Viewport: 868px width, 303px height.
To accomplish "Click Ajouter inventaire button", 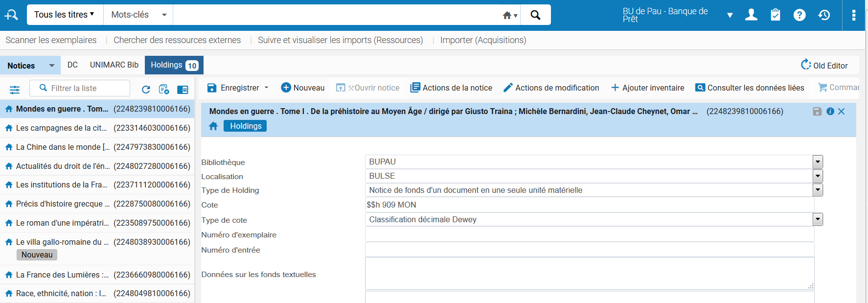I will [x=648, y=88].
